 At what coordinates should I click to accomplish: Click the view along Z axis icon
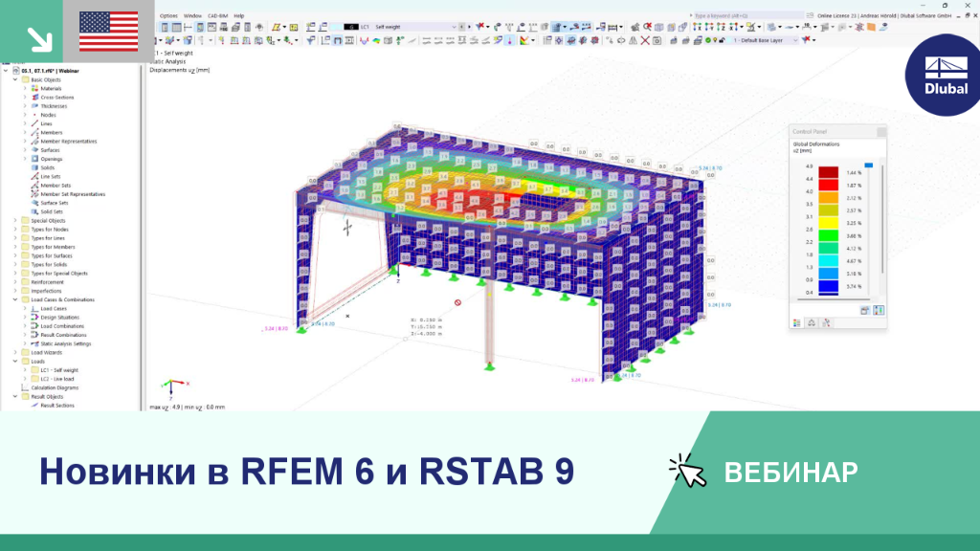point(722,27)
